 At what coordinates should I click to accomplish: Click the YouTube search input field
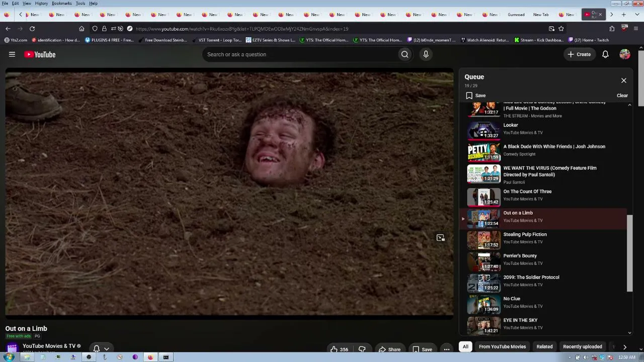pos(301,54)
